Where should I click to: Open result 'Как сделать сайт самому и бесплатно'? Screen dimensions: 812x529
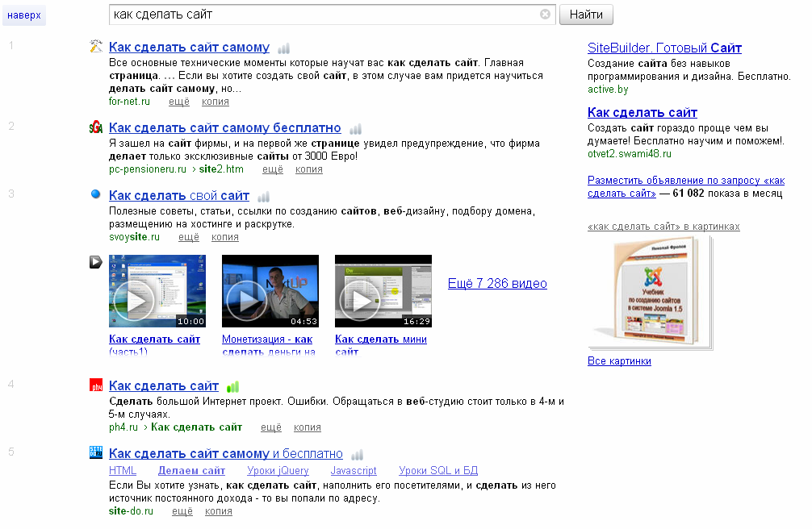click(x=226, y=453)
